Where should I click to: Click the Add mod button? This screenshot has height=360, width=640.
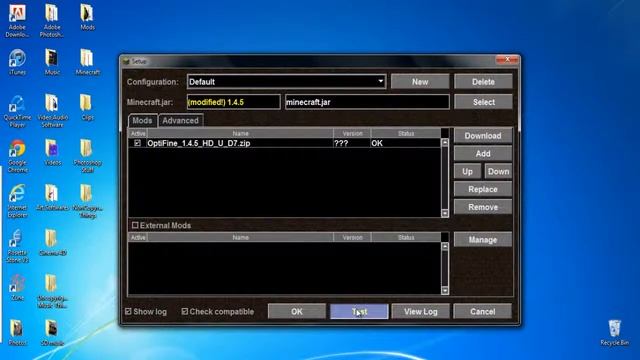pyautogui.click(x=483, y=153)
